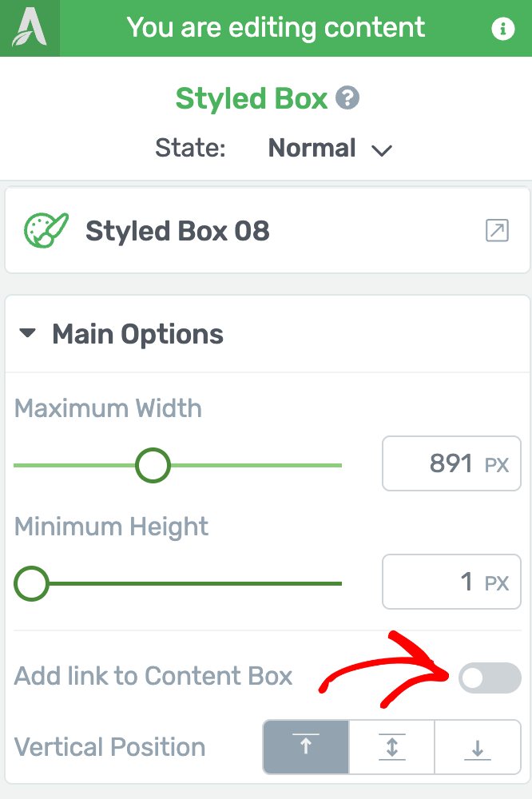Click the chevron next to Normal state
Image resolution: width=532 pixels, height=799 pixels.
(382, 150)
